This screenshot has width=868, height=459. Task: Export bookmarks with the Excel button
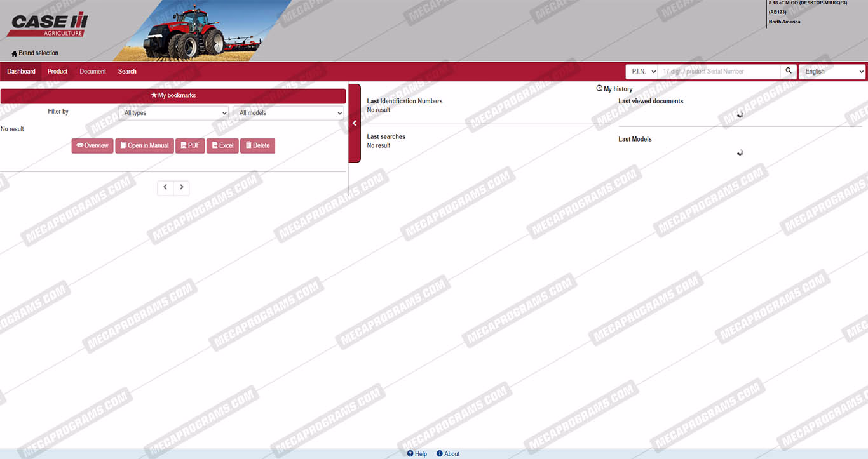[223, 145]
